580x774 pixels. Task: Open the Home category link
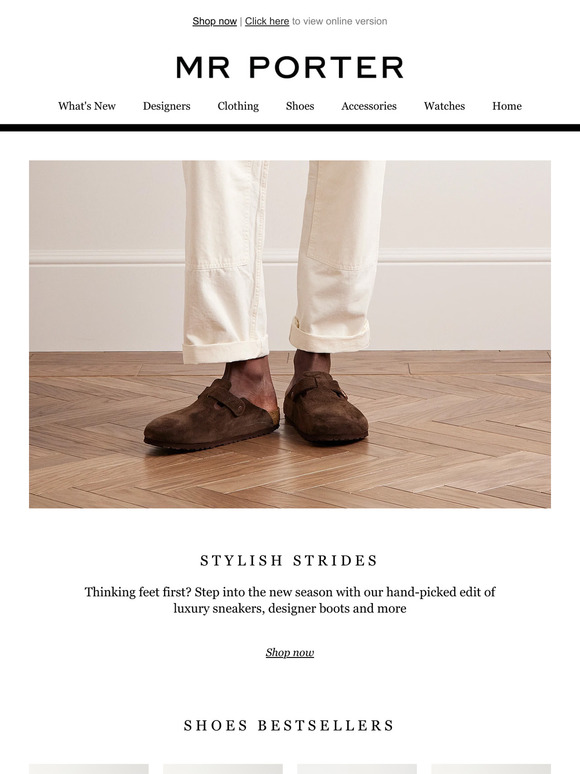[506, 106]
